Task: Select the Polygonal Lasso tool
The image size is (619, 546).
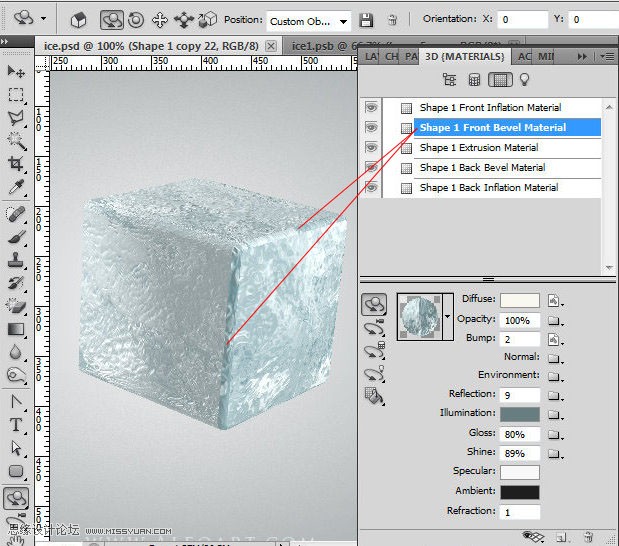Action: [16, 118]
